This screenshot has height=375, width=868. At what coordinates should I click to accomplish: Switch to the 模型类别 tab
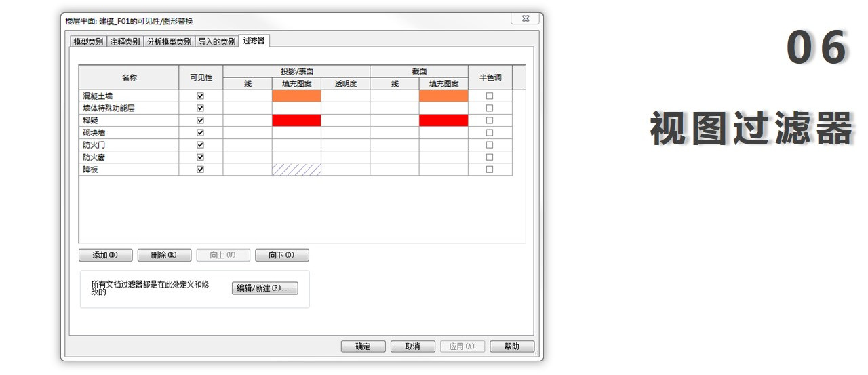pyautogui.click(x=88, y=41)
